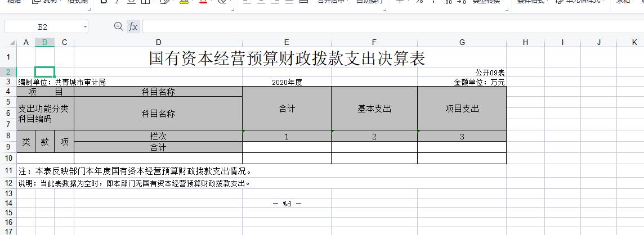
Task: Click the fx insert function icon
Action: (x=133, y=26)
